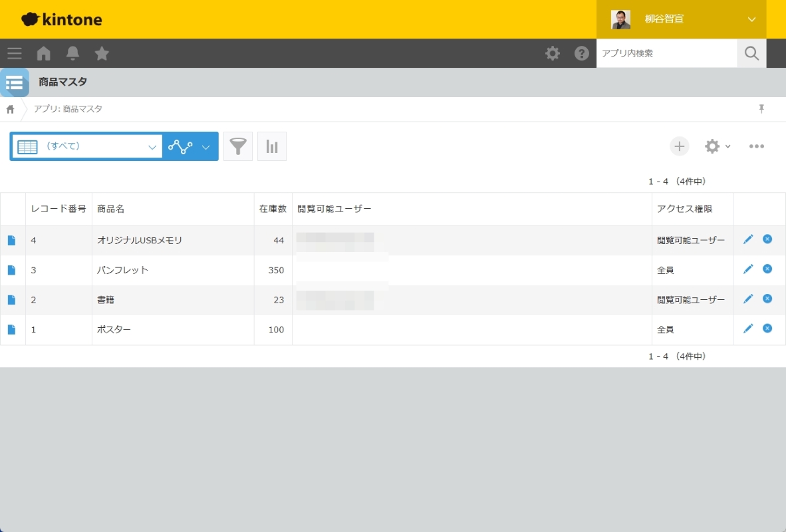Add a new record with plus icon
786x532 pixels.
pos(679,146)
